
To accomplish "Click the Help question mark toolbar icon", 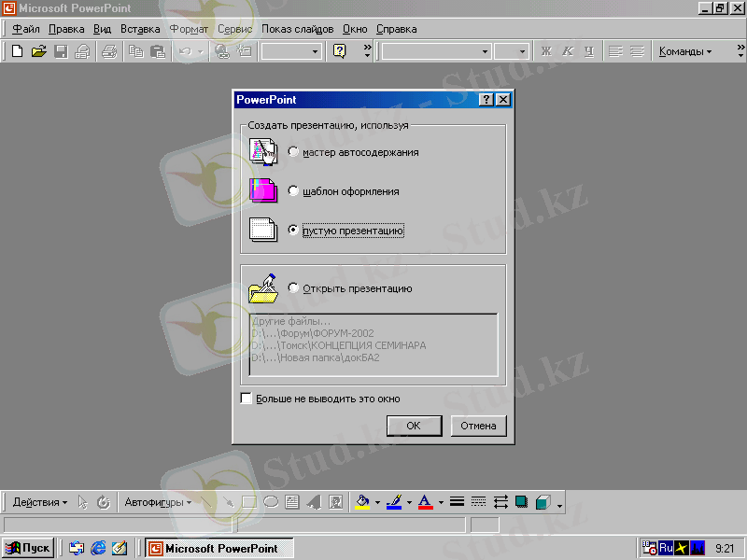I will pos(339,51).
